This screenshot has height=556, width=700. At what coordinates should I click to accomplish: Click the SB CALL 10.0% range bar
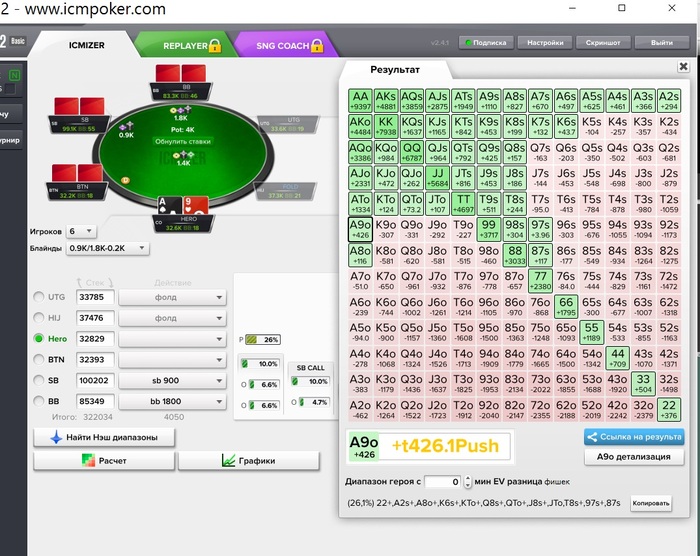tap(310, 381)
